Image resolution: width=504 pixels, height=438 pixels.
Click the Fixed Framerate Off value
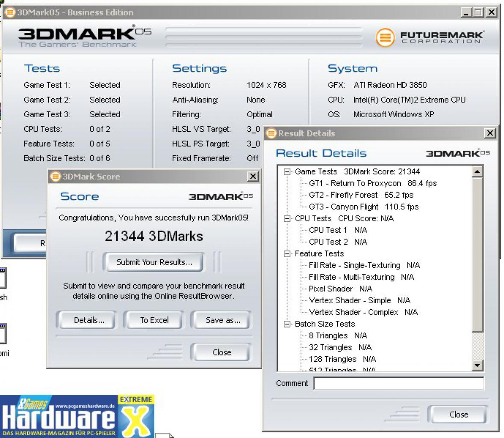(x=253, y=159)
